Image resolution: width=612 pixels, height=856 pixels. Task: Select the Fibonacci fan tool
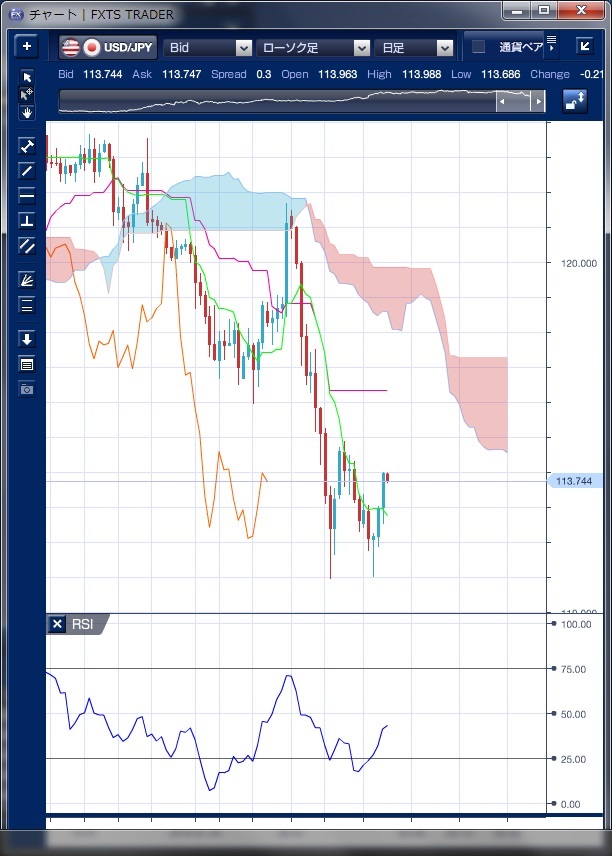pos(27,280)
